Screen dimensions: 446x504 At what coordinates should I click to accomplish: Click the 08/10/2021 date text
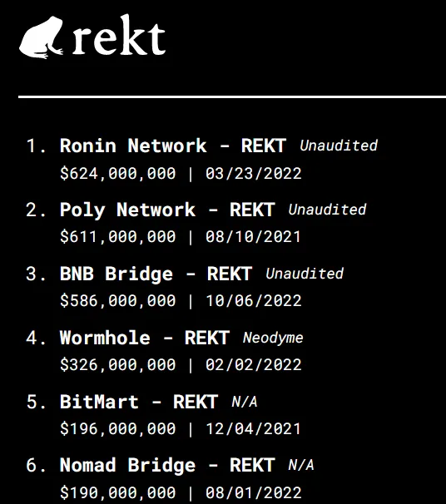click(x=253, y=237)
